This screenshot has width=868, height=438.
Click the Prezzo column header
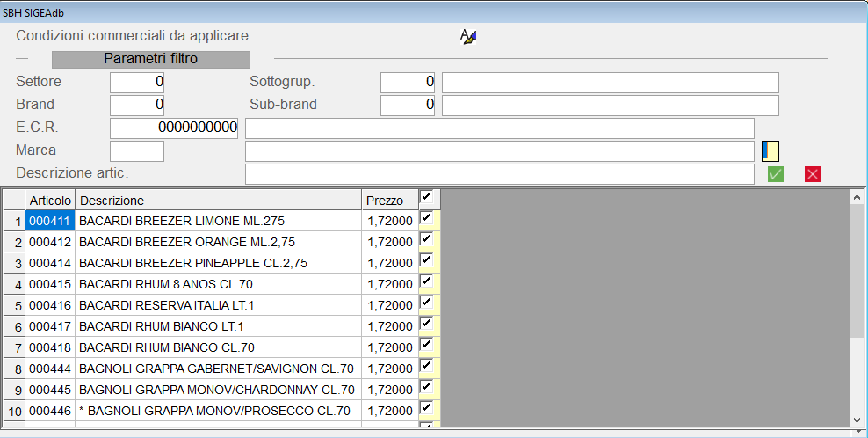point(389,201)
